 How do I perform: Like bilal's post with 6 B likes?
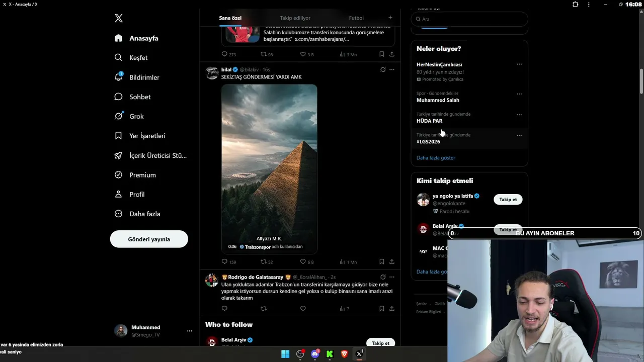pyautogui.click(x=307, y=262)
